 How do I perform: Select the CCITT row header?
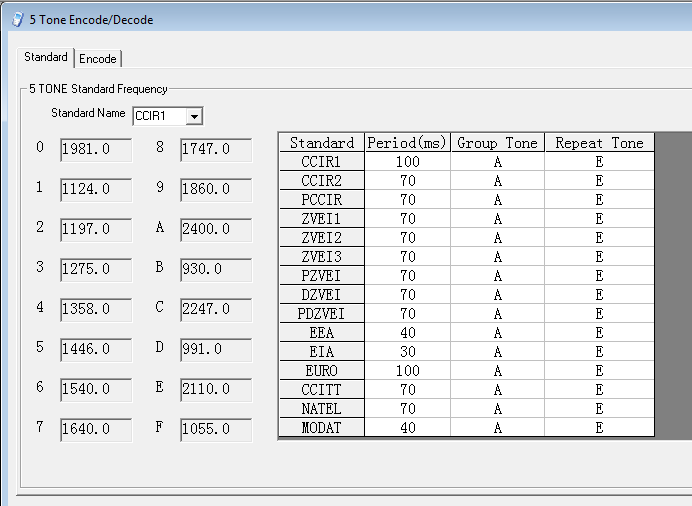(x=322, y=389)
